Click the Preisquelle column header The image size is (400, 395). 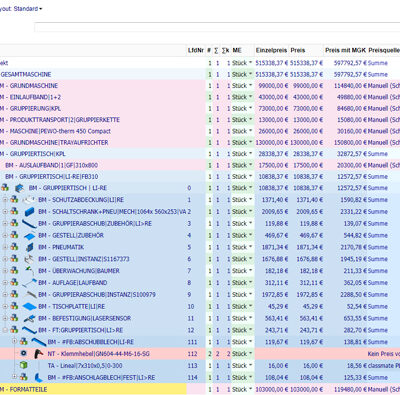pyautogui.click(x=384, y=50)
